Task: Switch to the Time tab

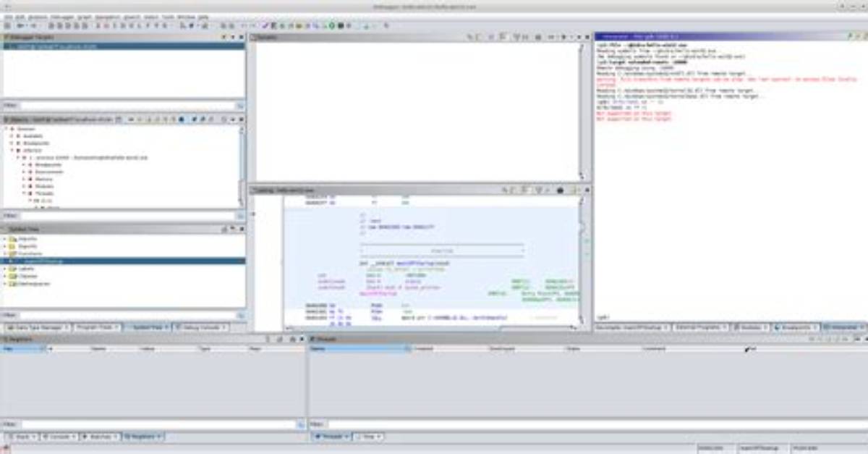Action: 369,437
